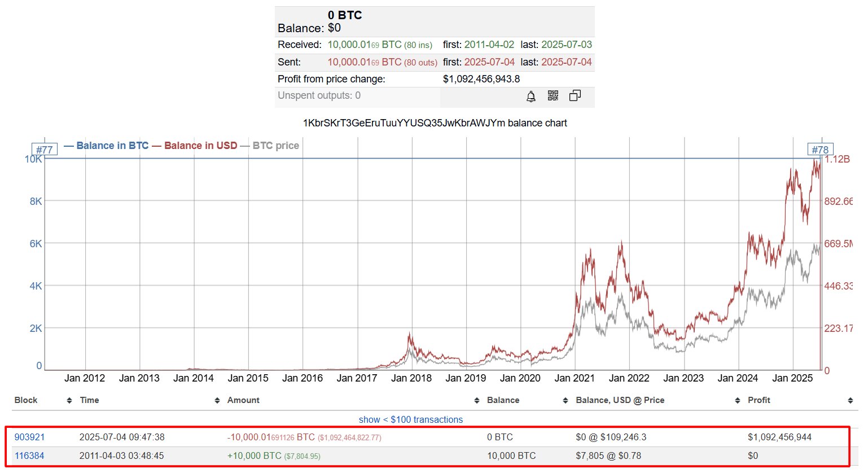The height and width of the screenshot is (473, 868).
Task: Sort table by Block column arrows
Action: coord(69,400)
